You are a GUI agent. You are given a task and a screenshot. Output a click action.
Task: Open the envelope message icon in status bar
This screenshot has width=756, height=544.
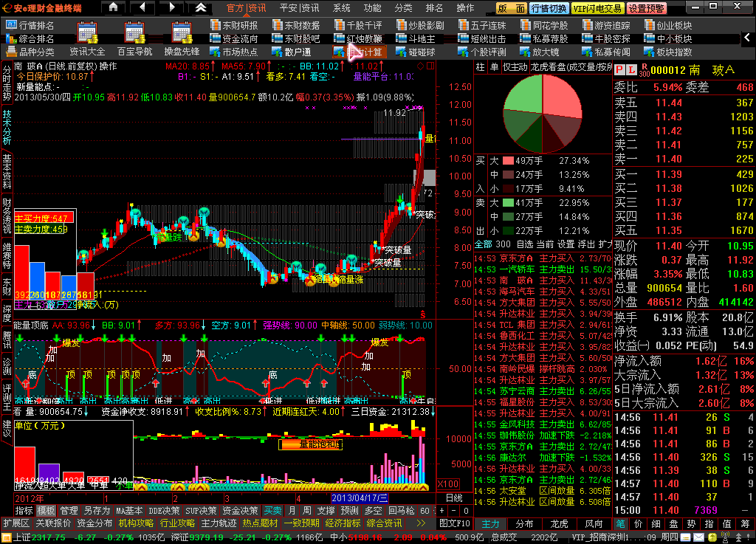coord(698,537)
